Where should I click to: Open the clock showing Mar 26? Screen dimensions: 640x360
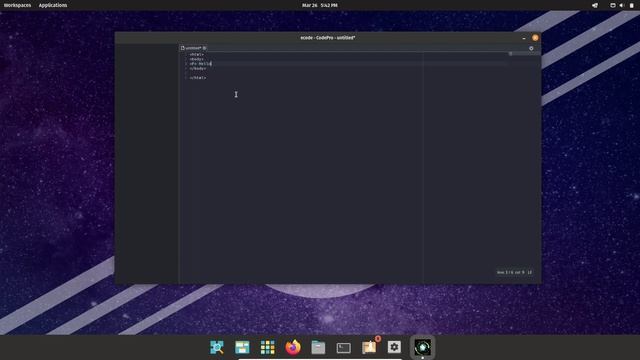(x=320, y=5)
